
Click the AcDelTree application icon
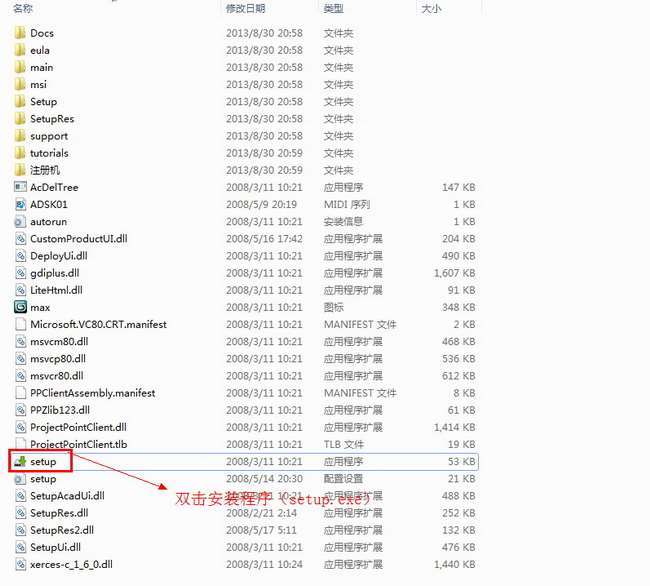[x=20, y=187]
